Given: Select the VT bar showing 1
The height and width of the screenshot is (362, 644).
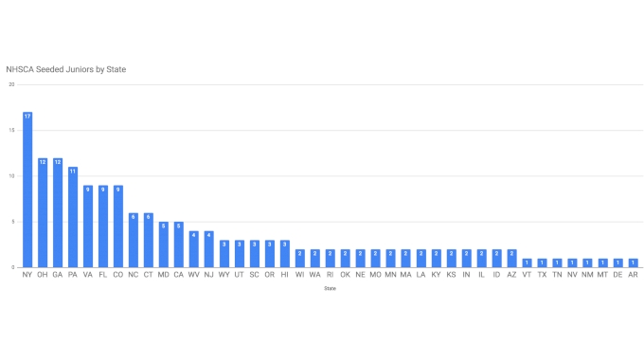Looking at the screenshot, I should point(527,263).
